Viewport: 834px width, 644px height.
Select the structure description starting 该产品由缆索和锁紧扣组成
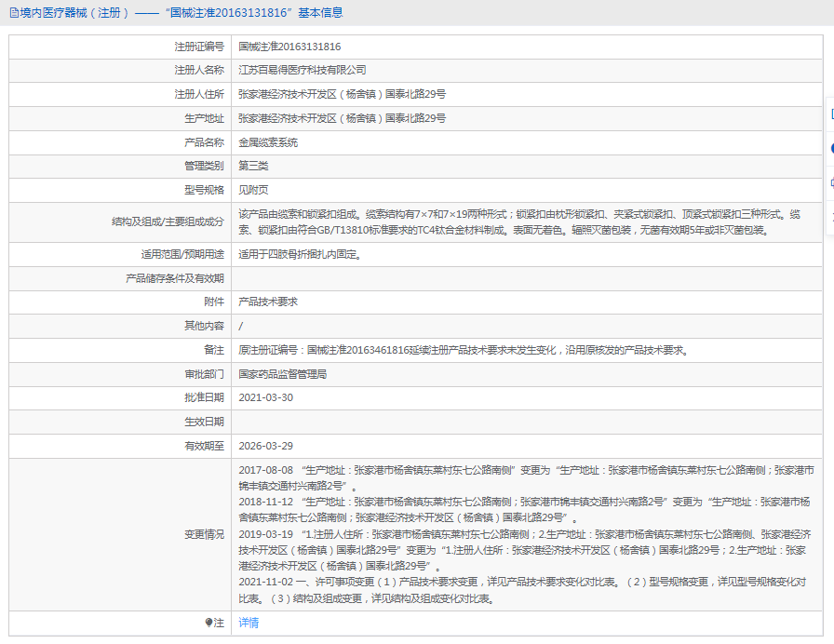pos(519,222)
